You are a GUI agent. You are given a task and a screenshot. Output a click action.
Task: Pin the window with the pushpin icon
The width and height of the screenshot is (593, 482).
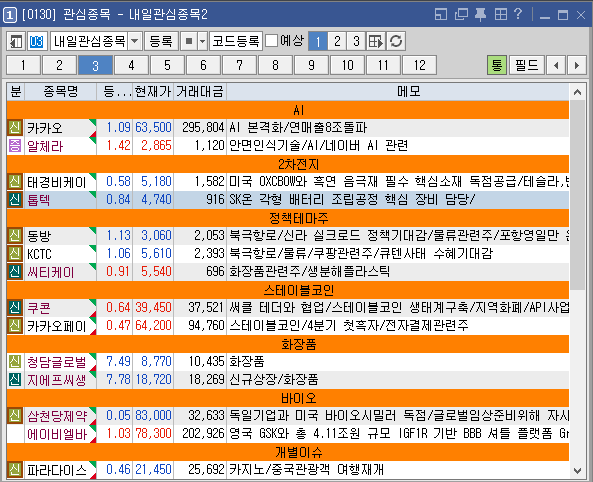pyautogui.click(x=480, y=14)
